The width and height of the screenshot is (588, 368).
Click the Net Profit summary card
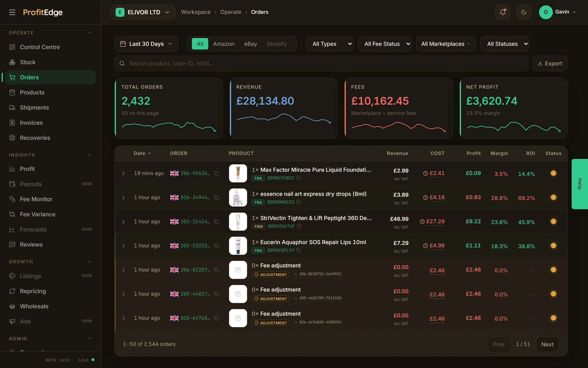pyautogui.click(x=513, y=108)
